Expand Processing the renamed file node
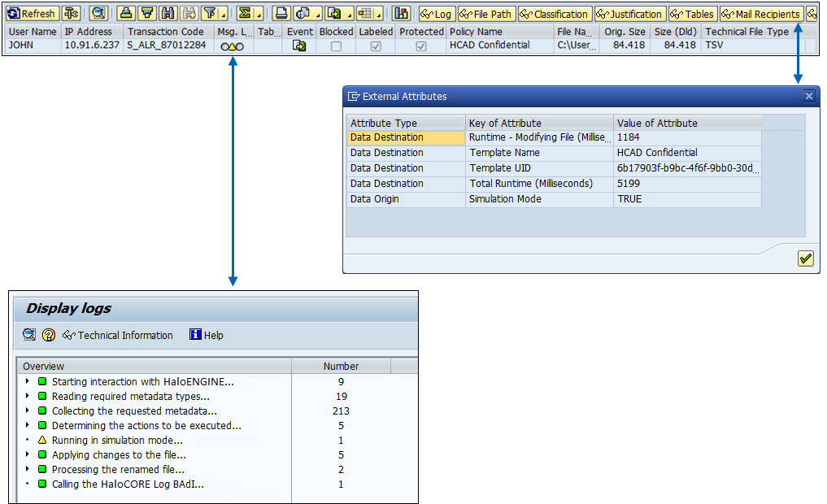827x504 pixels. point(27,469)
